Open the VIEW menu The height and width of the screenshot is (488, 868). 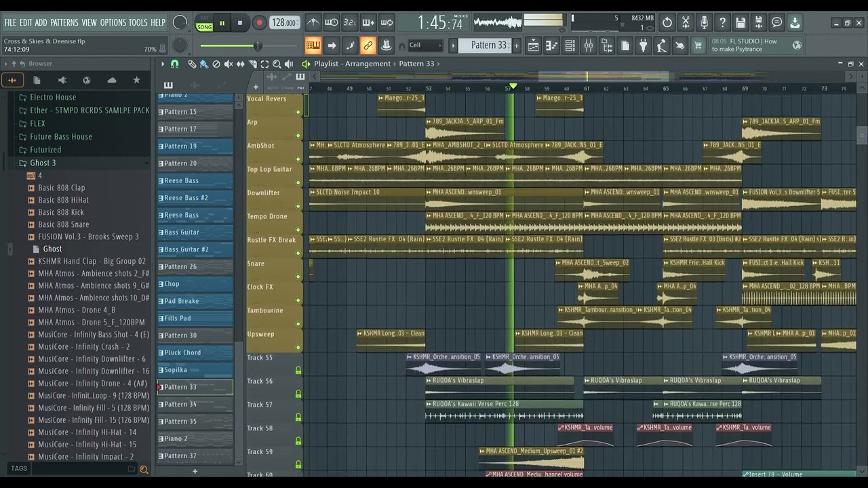coord(90,22)
